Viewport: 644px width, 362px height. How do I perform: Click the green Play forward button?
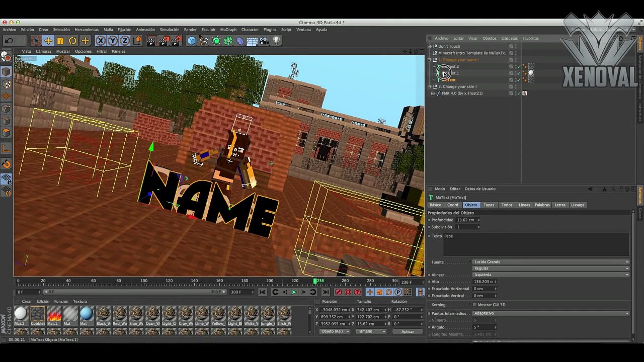coord(294,292)
